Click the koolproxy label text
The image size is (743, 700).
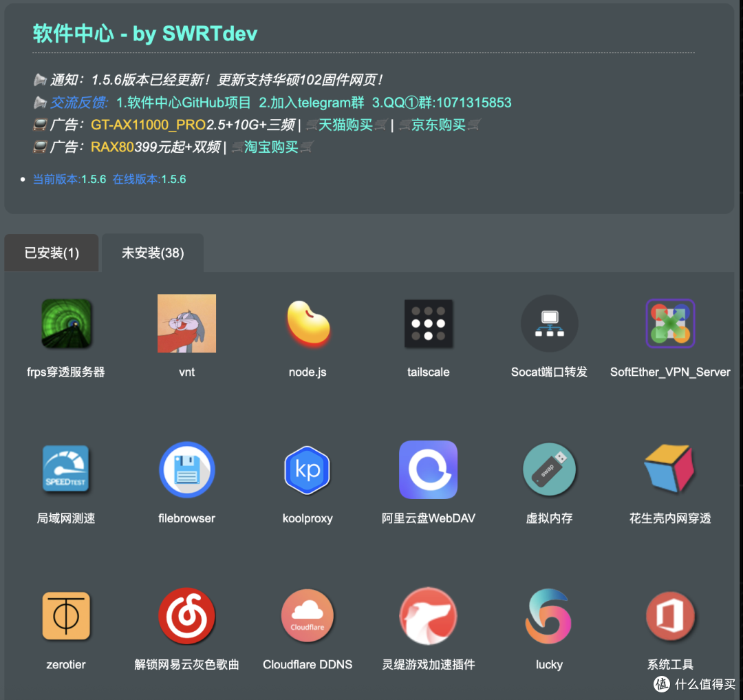click(308, 518)
